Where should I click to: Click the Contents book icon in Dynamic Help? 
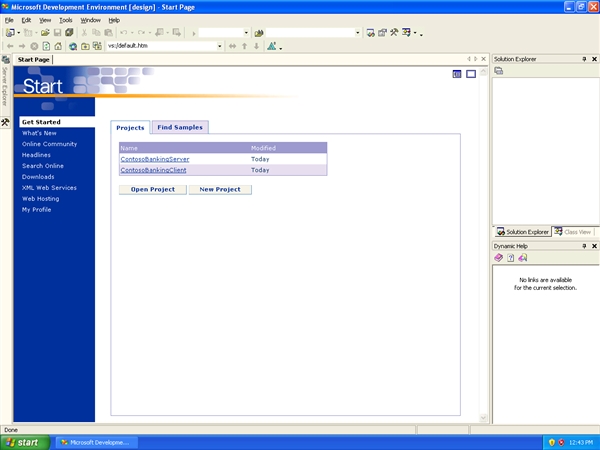pyautogui.click(x=498, y=258)
